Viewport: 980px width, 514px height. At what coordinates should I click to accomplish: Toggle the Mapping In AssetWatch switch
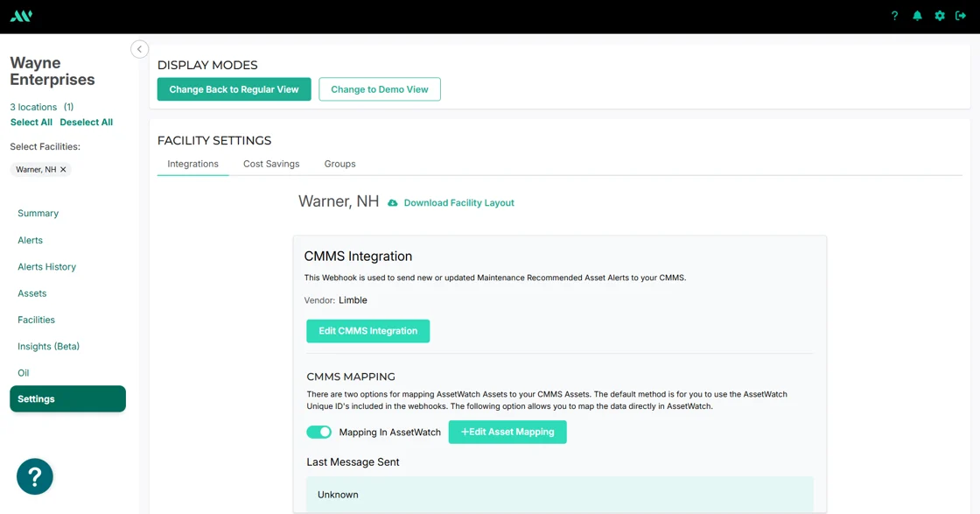(318, 432)
